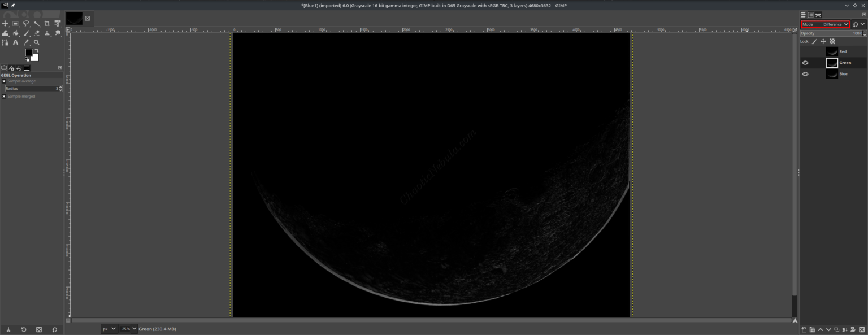Create a new layer
868x335 pixels.
click(x=804, y=329)
